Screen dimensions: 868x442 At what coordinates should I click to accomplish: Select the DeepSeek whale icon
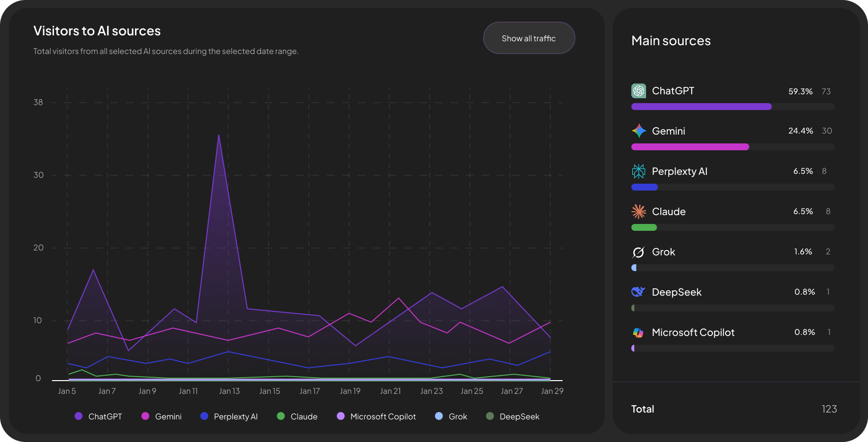[638, 292]
